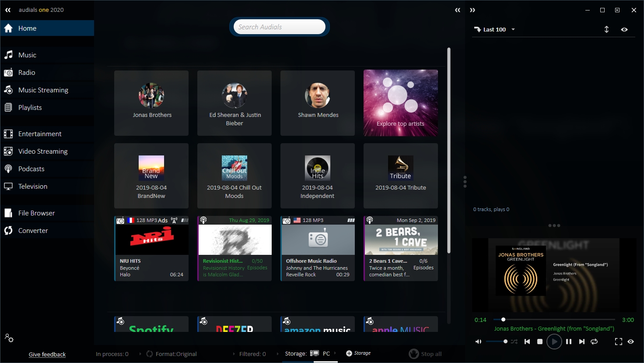644x363 pixels.
Task: Open the Storage: PC selector
Action: click(x=310, y=353)
